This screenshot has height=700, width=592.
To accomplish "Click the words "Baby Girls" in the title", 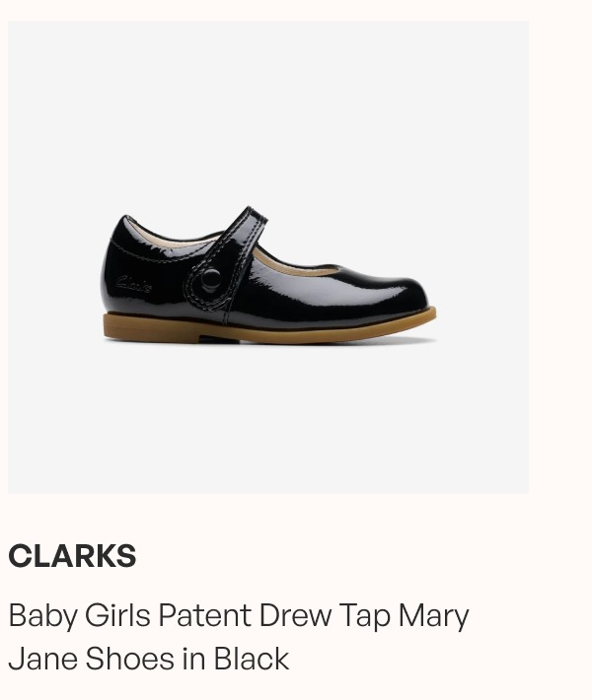I will [x=80, y=616].
